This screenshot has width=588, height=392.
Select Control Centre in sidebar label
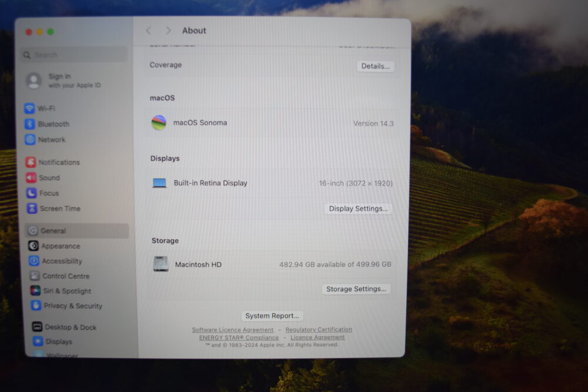point(66,276)
